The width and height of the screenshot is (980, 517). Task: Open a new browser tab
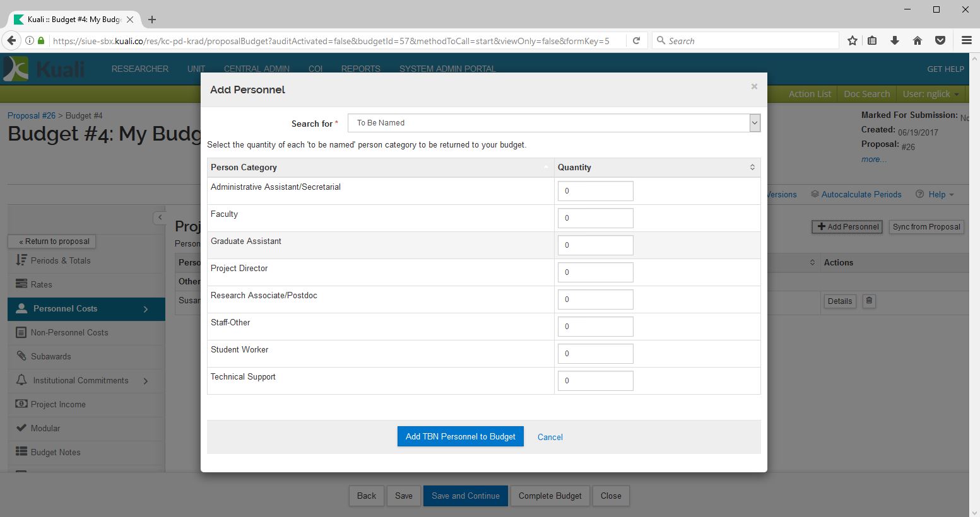point(151,20)
